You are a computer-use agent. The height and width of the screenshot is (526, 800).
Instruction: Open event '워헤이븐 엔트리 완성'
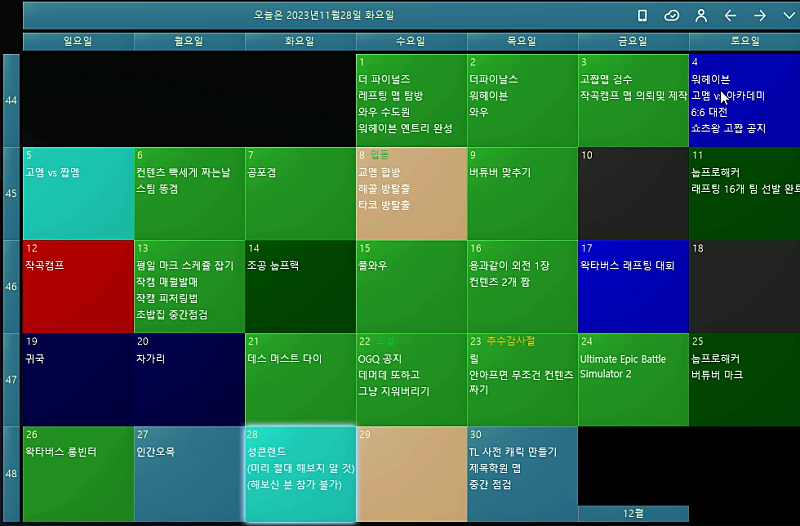[405, 129]
